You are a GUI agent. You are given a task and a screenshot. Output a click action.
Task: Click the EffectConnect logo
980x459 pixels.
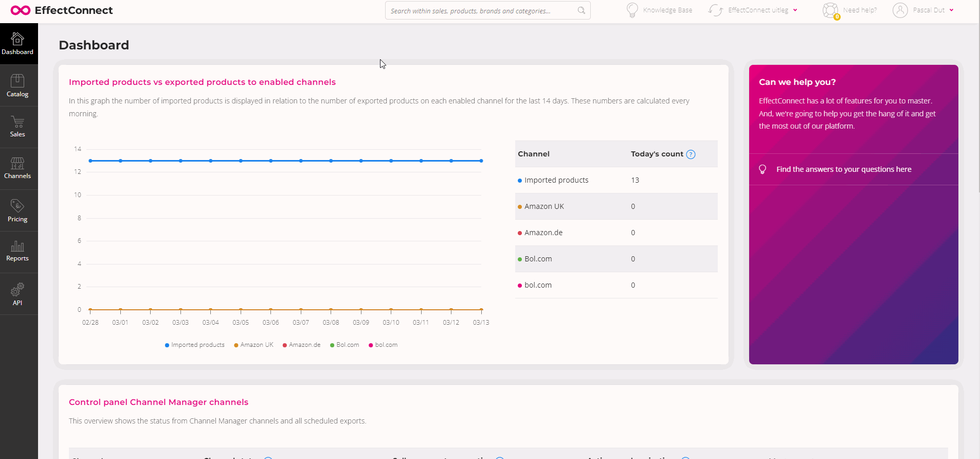62,10
